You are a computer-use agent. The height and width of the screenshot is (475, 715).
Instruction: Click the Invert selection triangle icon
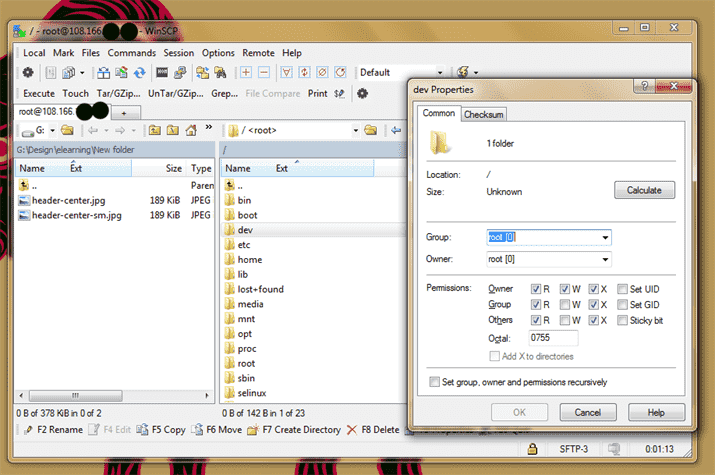[x=286, y=72]
